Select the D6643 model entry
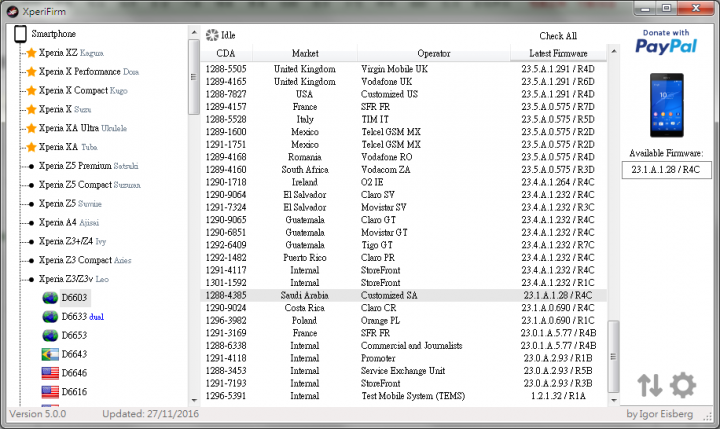The width and height of the screenshot is (720, 429). (74, 354)
